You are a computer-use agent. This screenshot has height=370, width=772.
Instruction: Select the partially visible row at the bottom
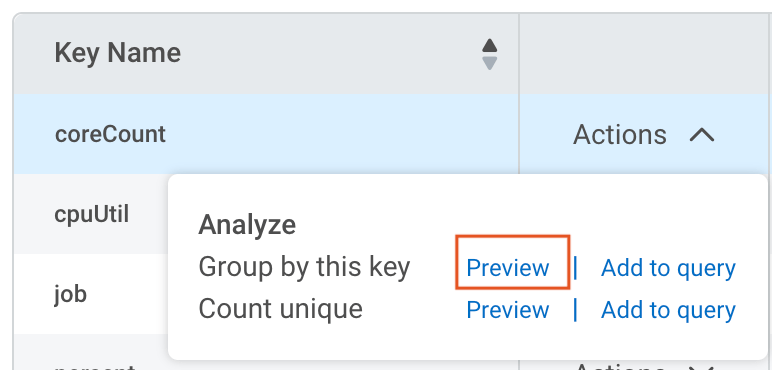point(266,365)
